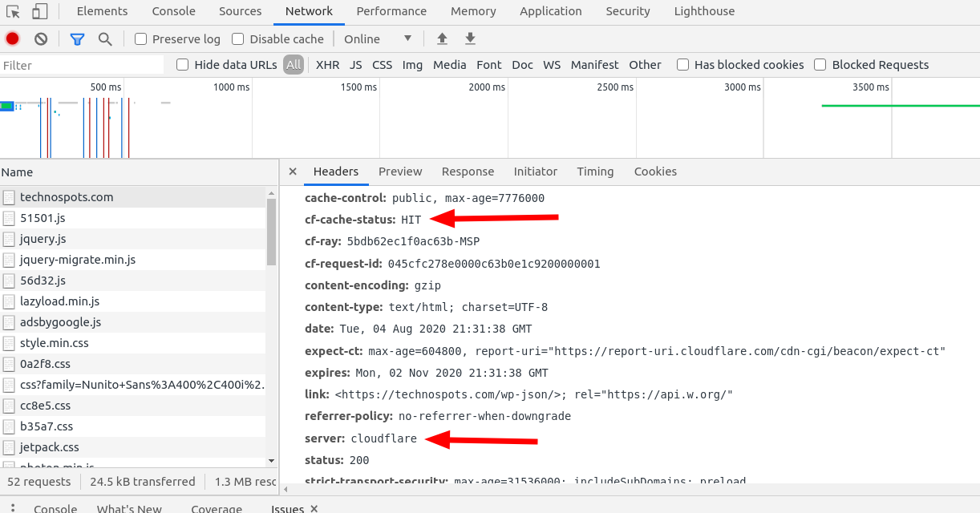Close the Issues drawer tab

pyautogui.click(x=314, y=508)
